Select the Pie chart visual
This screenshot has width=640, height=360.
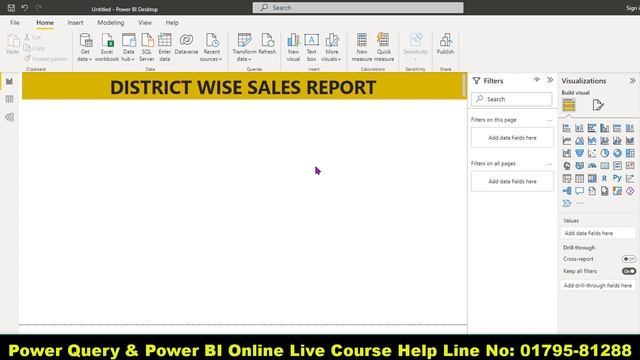point(604,153)
